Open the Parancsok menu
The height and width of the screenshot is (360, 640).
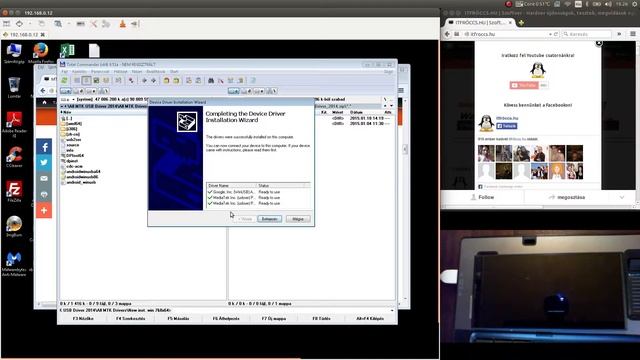tap(100, 71)
